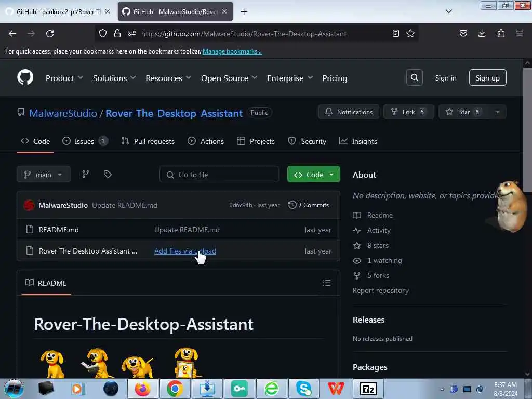This screenshot has height=399, width=532.
Task: Open the Projects tab
Action: point(256,141)
